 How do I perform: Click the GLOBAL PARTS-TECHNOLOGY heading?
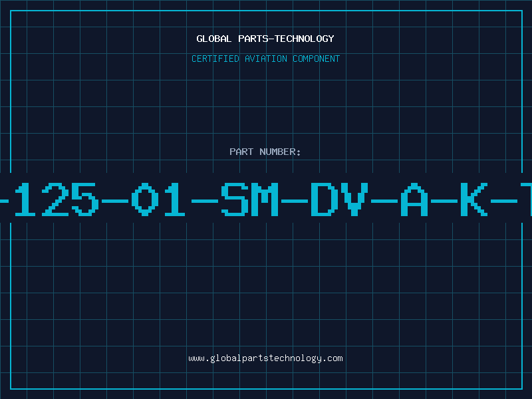click(x=265, y=39)
